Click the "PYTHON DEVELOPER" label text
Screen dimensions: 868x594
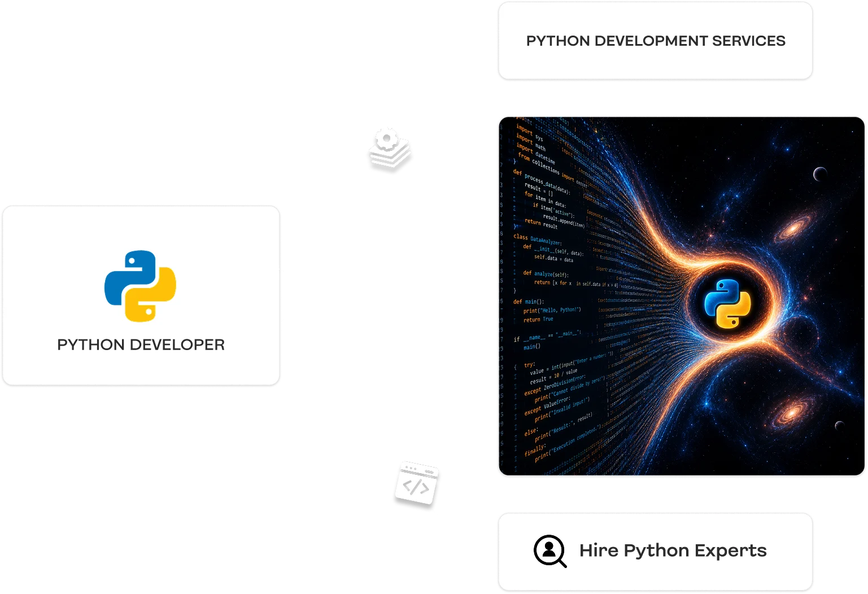pyautogui.click(x=141, y=344)
